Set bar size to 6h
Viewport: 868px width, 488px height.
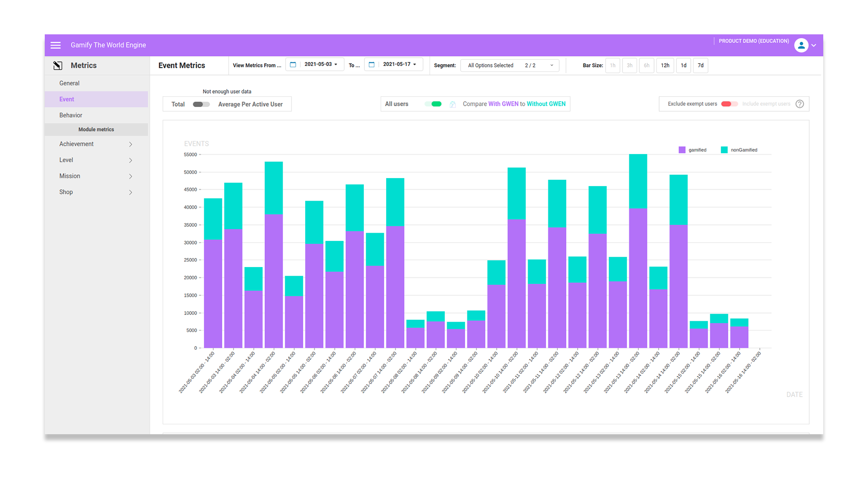coord(646,66)
